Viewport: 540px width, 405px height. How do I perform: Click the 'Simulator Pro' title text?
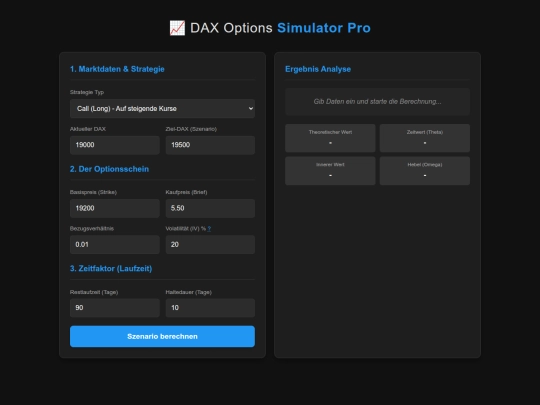tap(324, 28)
